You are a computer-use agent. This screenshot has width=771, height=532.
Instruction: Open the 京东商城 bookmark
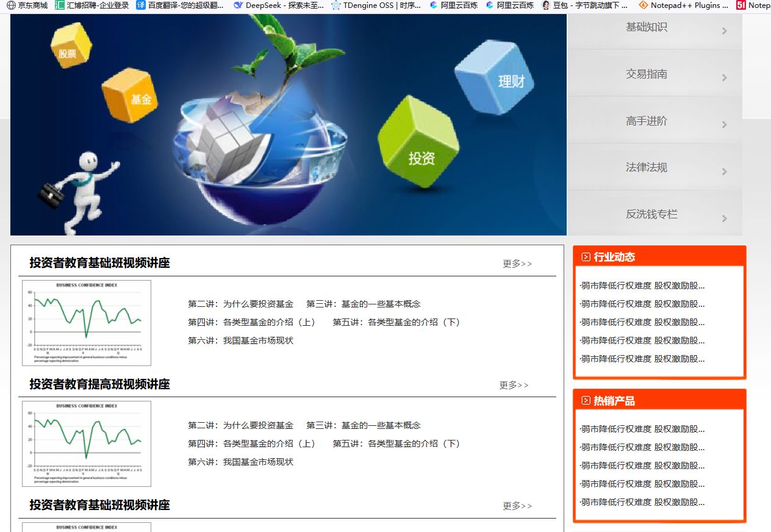(27, 5)
